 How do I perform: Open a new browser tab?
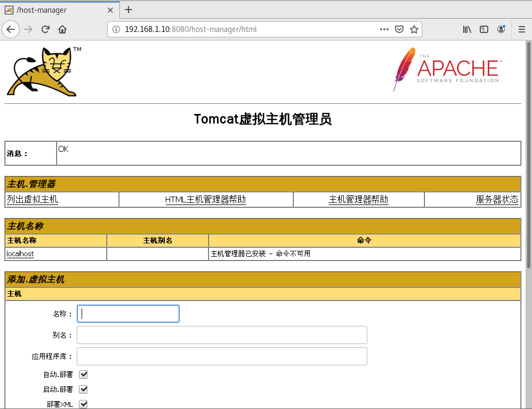(128, 10)
